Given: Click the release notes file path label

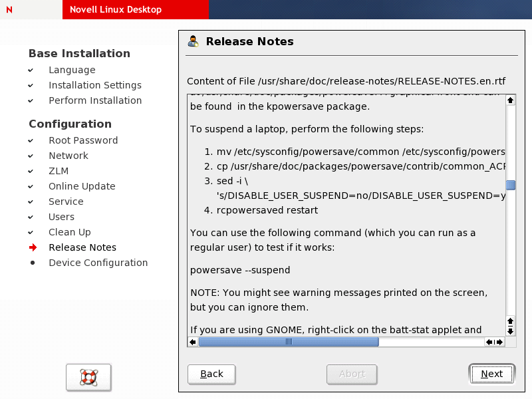Looking at the screenshot, I should coord(346,81).
